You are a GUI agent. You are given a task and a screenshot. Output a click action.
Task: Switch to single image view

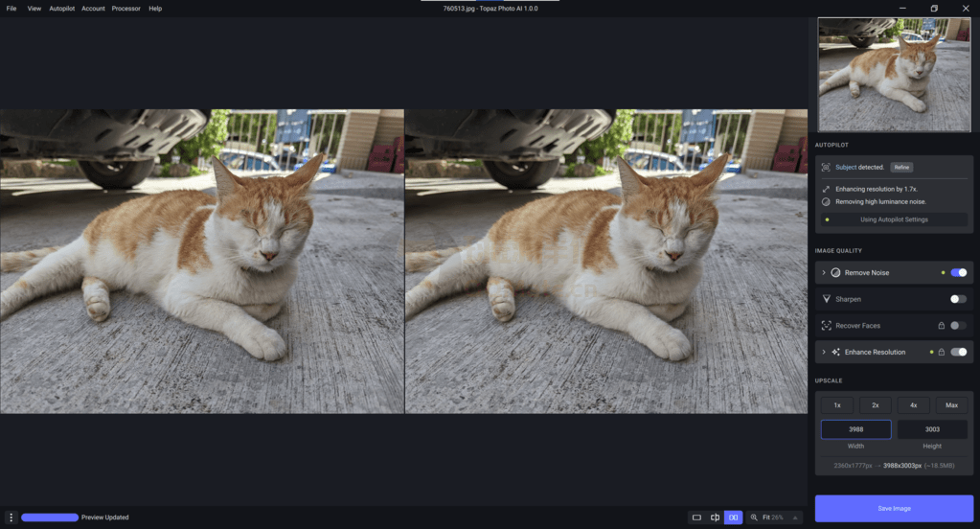point(696,517)
